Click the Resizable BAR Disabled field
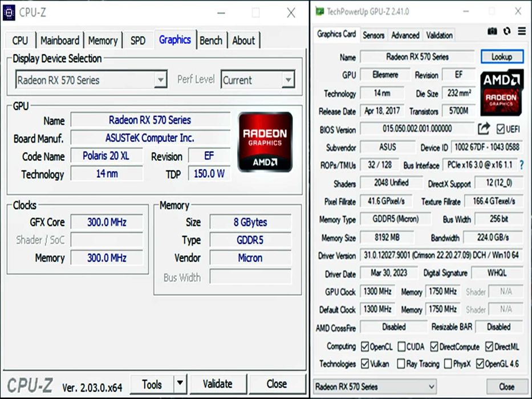532x399 pixels. [x=499, y=327]
